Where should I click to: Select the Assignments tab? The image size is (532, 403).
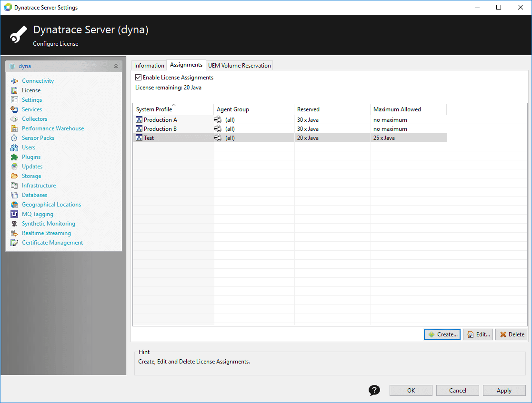tap(186, 65)
